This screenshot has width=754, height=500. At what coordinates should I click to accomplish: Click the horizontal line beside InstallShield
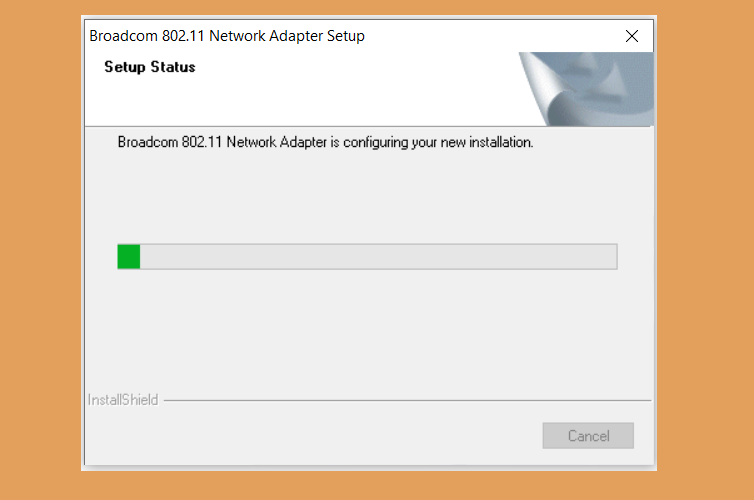point(407,400)
